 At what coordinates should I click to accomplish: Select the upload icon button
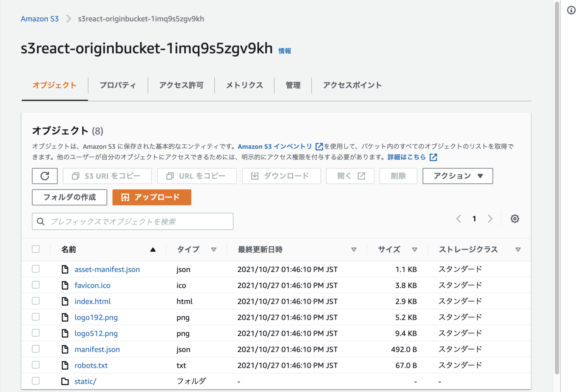(x=125, y=197)
